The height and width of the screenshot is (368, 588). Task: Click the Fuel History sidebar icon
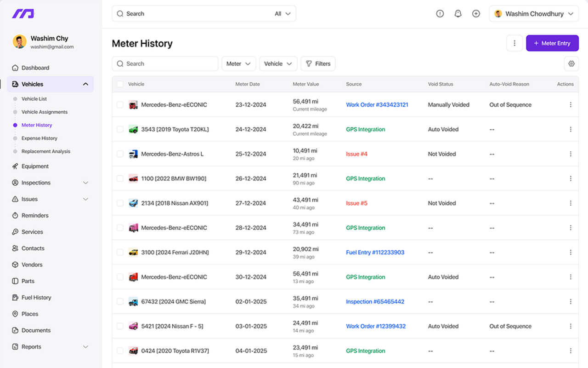pyautogui.click(x=15, y=298)
